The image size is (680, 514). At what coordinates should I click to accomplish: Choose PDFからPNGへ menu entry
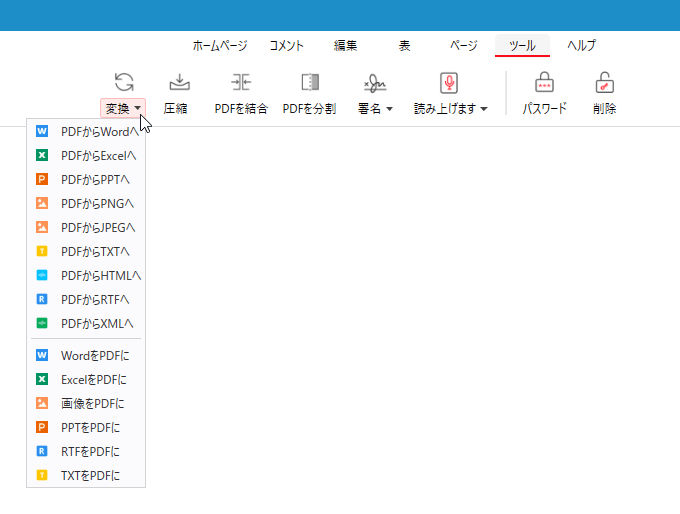86,203
